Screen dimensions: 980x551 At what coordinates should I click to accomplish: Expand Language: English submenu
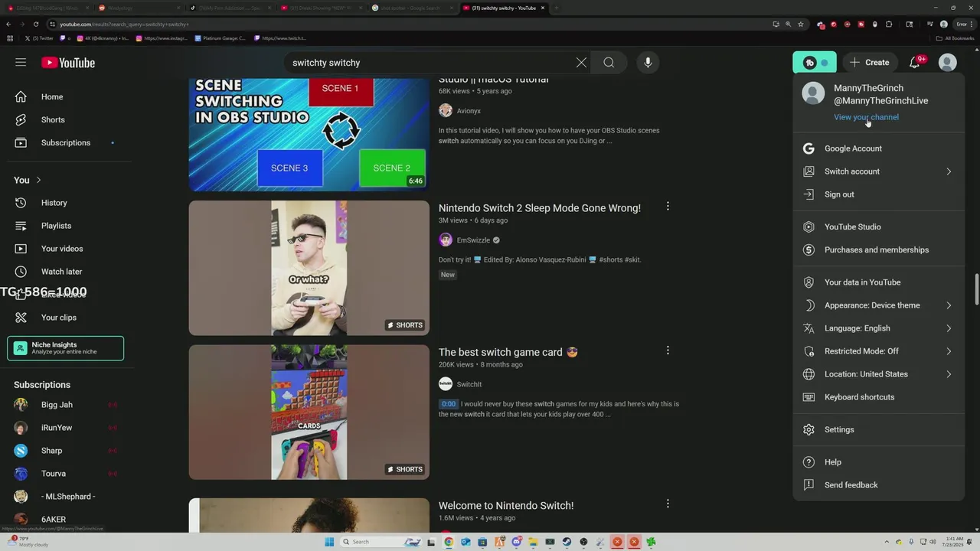tap(878, 328)
